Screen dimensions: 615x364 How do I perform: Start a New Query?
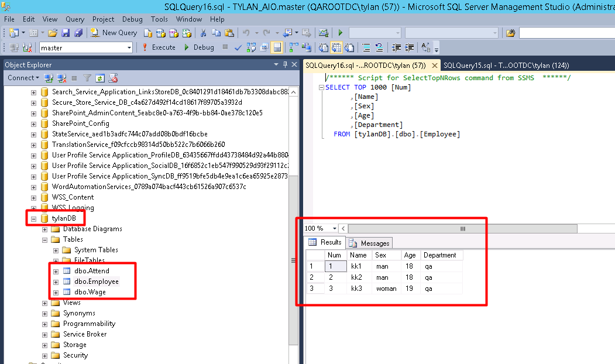(x=114, y=33)
